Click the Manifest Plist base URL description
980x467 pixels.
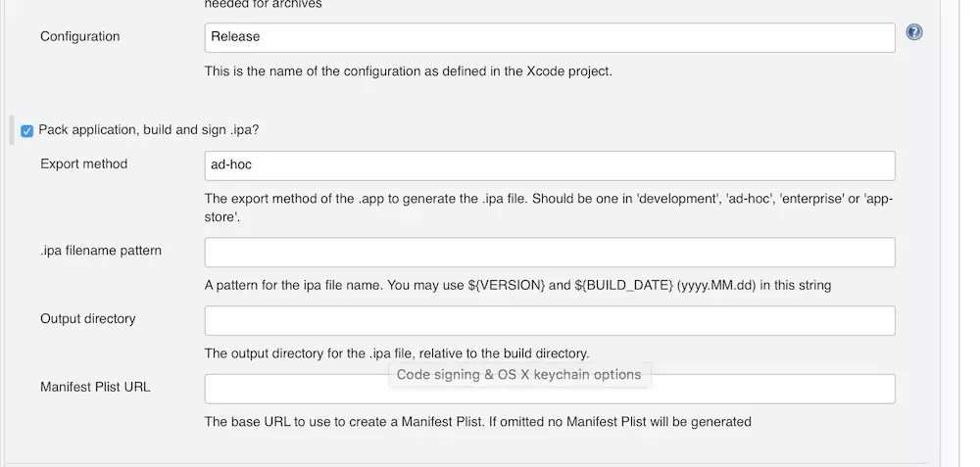[477, 422]
